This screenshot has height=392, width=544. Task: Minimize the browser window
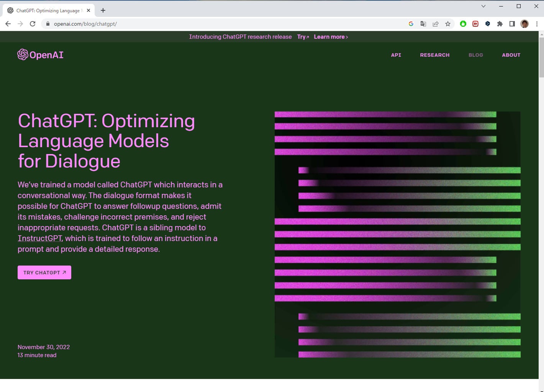(x=501, y=6)
